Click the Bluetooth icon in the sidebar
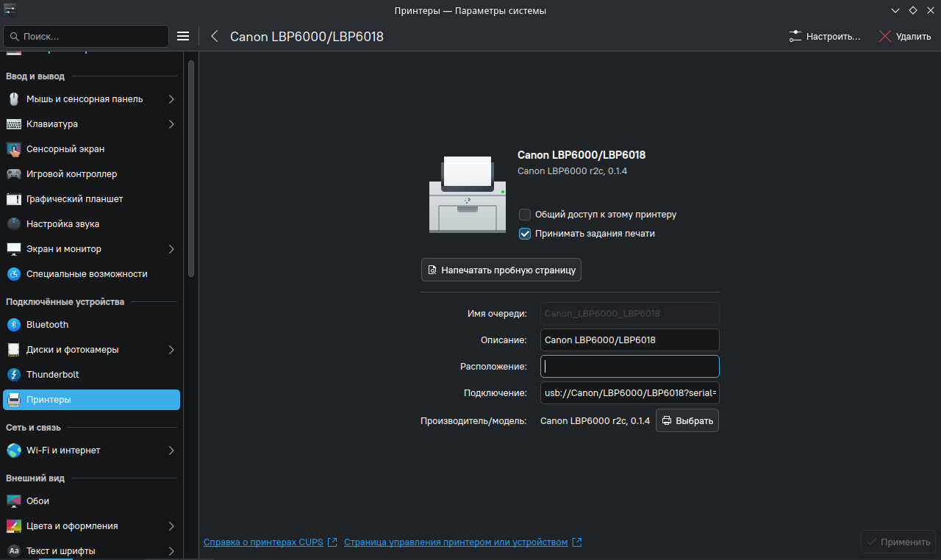 tap(13, 325)
